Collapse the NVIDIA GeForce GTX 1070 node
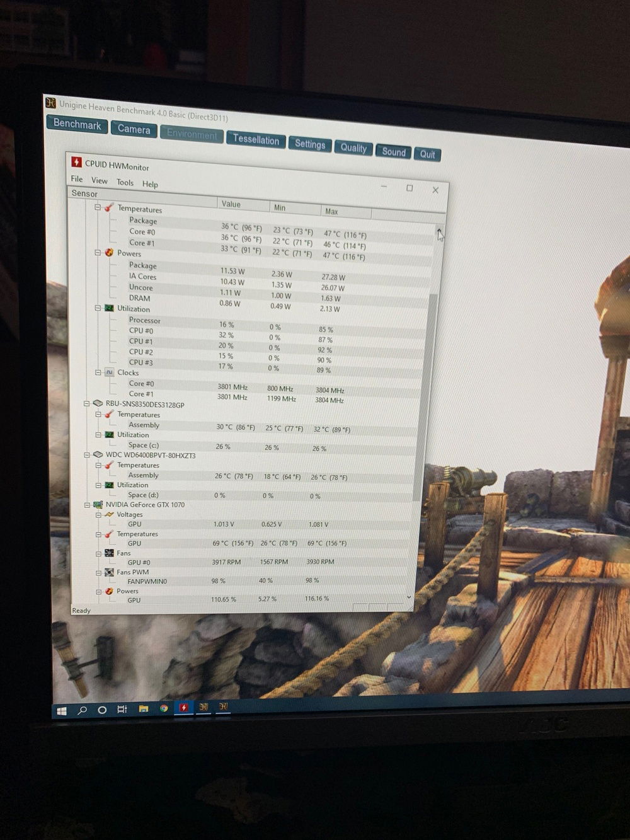 tap(87, 505)
